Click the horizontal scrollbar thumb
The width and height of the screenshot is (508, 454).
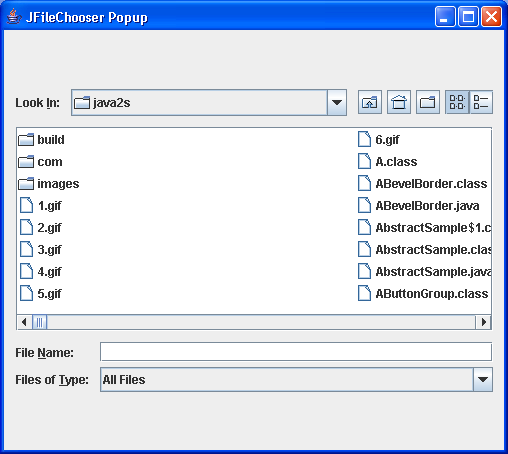click(39, 322)
